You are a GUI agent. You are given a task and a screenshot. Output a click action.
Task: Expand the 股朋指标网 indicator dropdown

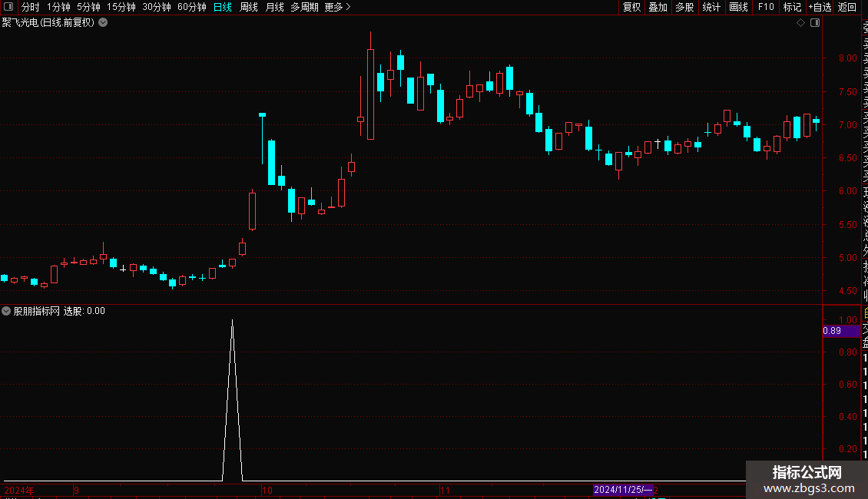[x=6, y=311]
